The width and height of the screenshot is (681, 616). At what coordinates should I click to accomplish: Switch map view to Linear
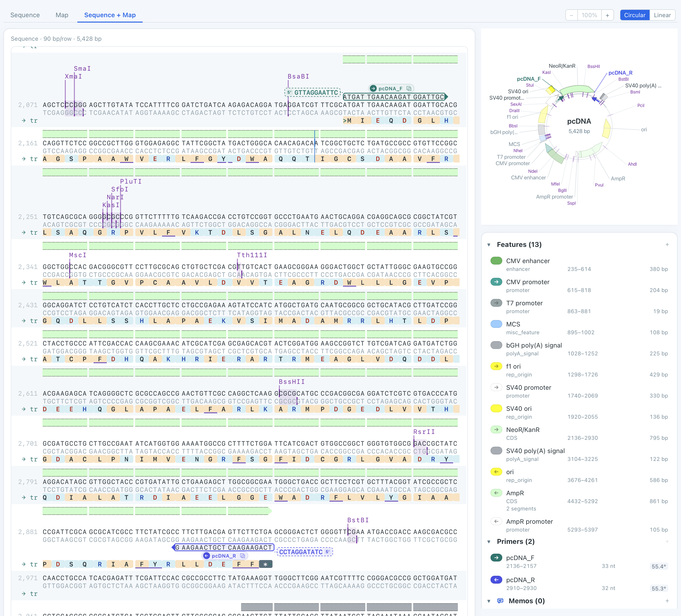click(662, 15)
